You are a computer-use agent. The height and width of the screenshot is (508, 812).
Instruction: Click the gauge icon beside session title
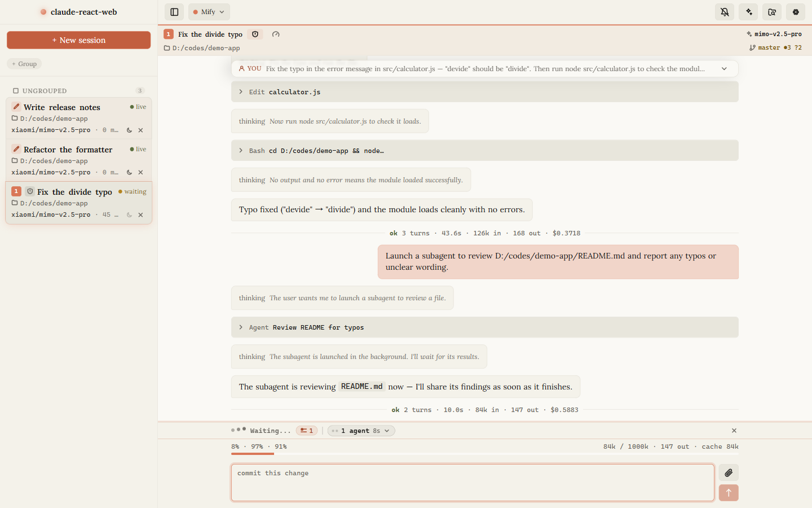(x=276, y=34)
